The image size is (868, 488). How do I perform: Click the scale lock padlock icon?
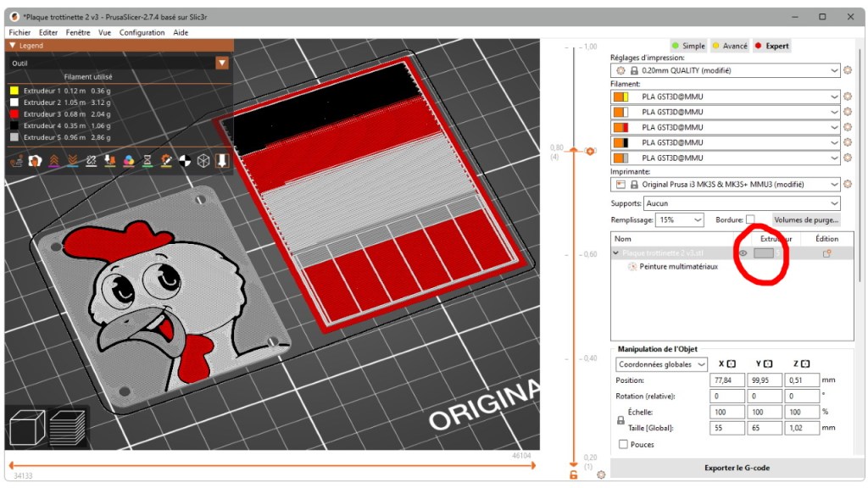[x=620, y=420]
